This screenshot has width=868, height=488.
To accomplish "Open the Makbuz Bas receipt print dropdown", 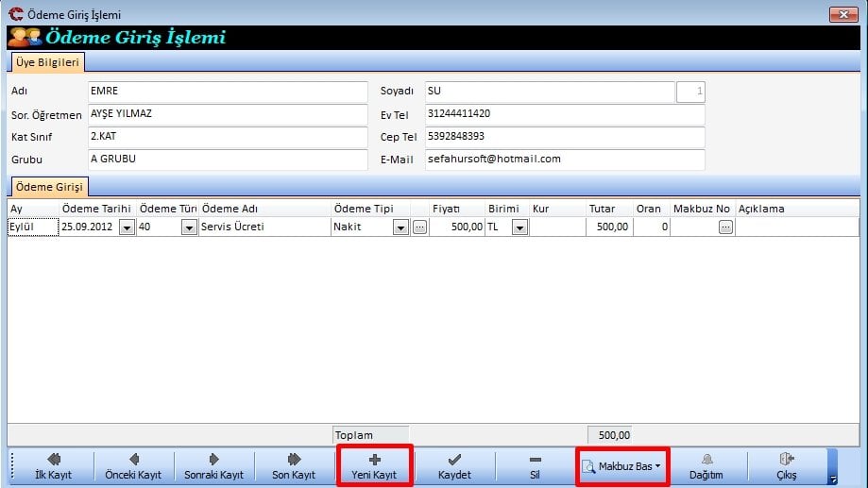I will tap(622, 466).
